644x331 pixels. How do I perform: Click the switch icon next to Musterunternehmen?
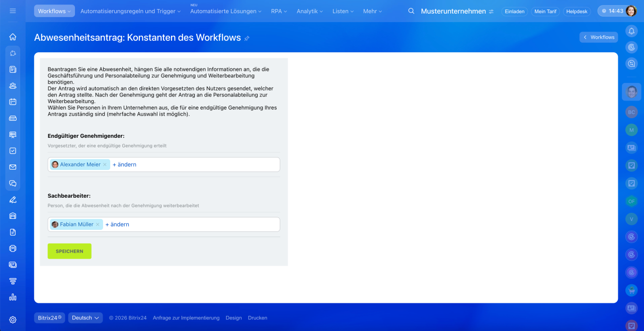pyautogui.click(x=491, y=11)
